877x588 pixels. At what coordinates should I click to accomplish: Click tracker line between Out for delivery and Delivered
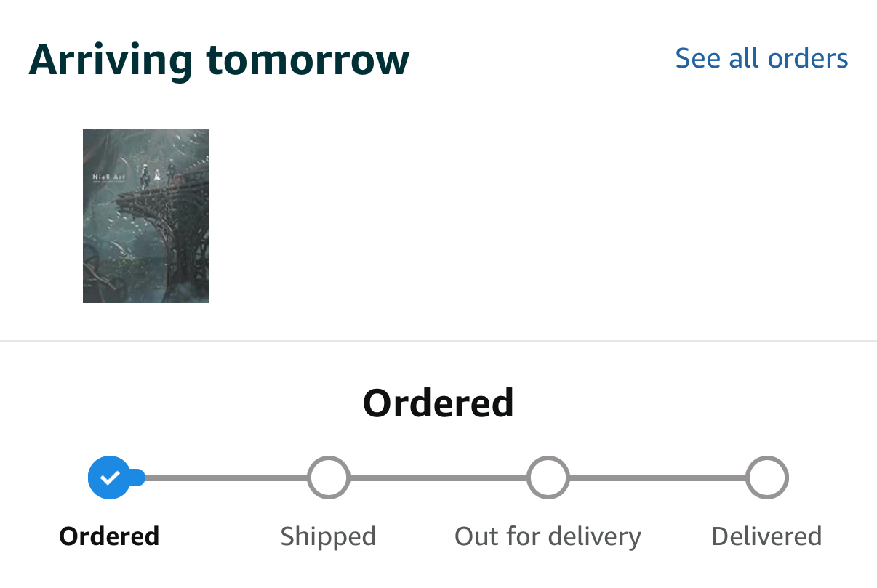658,478
